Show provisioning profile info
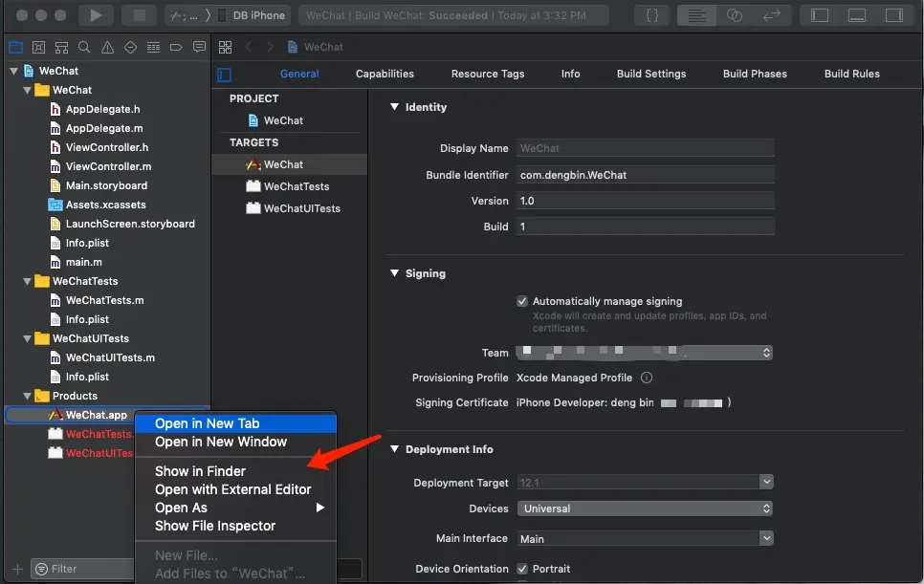This screenshot has height=584, width=924. 647,378
